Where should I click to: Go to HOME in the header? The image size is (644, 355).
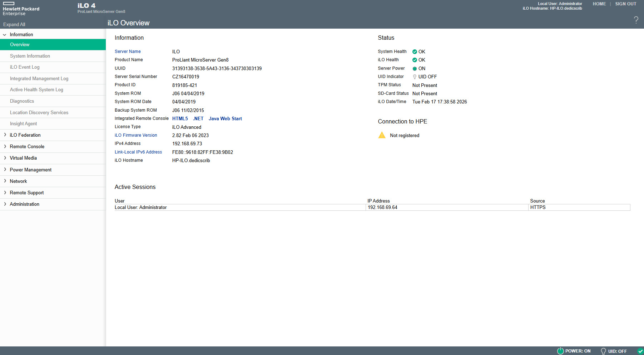coord(599,4)
